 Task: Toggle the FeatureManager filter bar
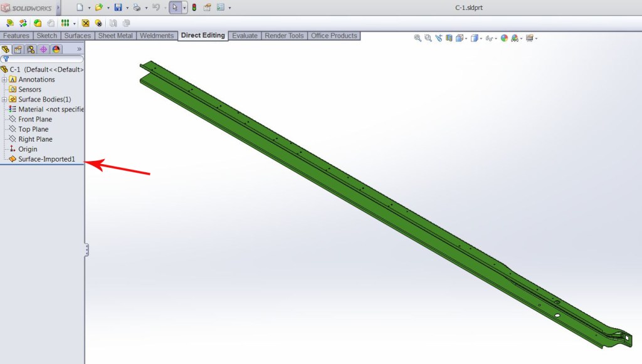pos(6,58)
